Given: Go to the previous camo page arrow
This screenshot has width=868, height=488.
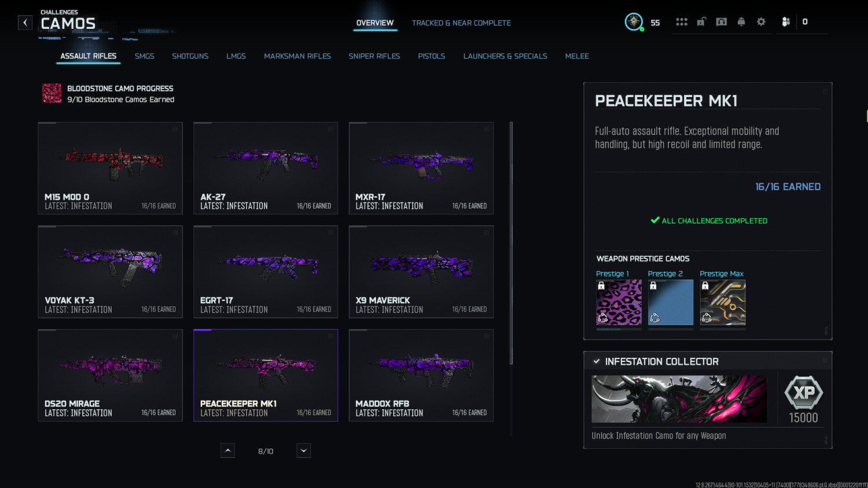Looking at the screenshot, I should 228,450.
